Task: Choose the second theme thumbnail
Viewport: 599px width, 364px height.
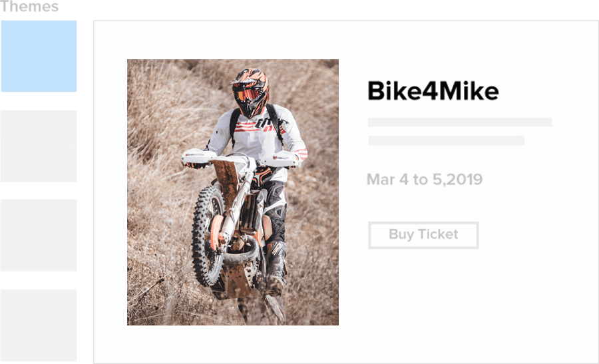Action: 39,146
